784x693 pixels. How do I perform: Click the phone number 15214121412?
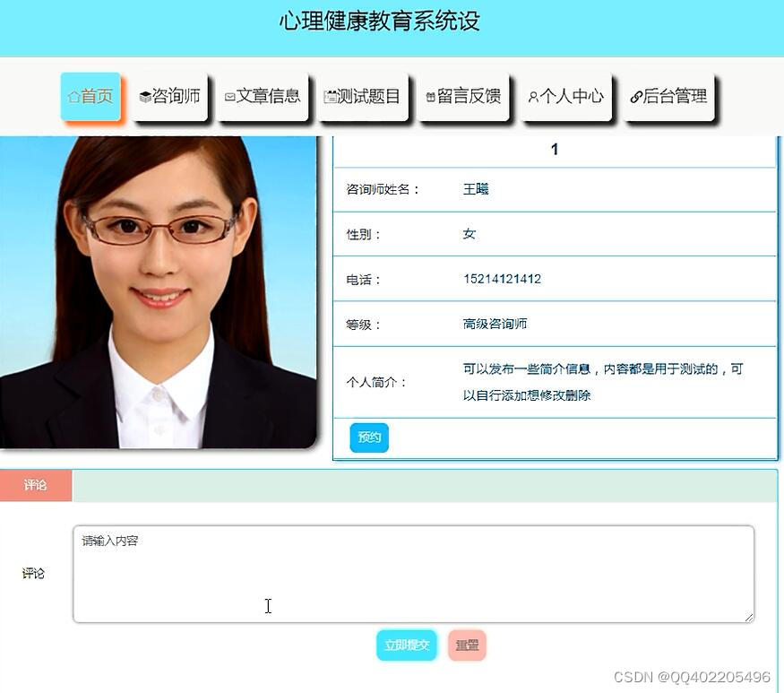tap(502, 279)
